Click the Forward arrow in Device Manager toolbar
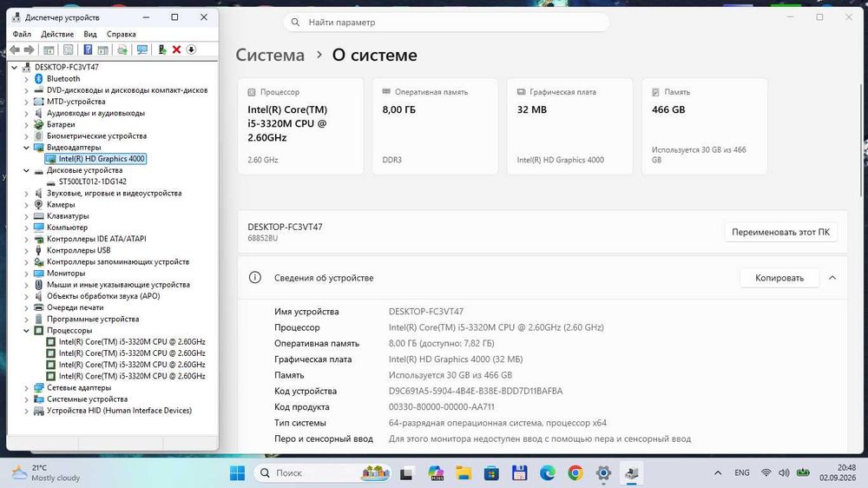 pyautogui.click(x=29, y=49)
